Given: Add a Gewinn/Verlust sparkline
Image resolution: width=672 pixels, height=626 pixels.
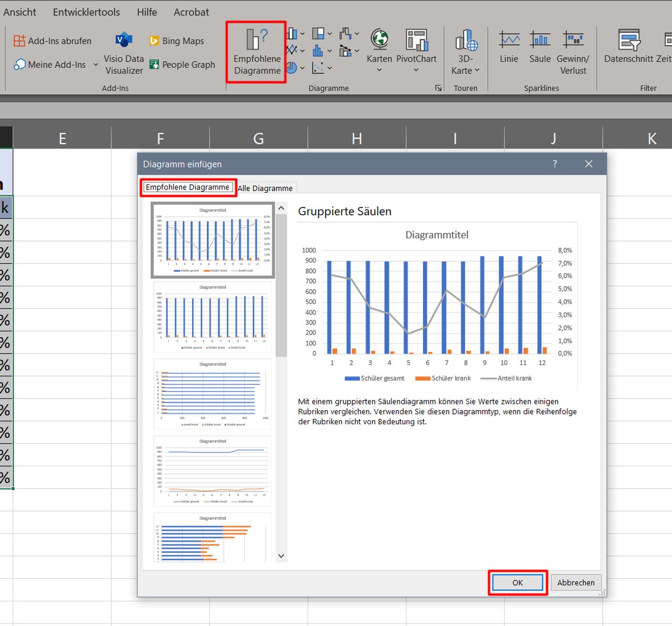Looking at the screenshot, I should (x=573, y=50).
